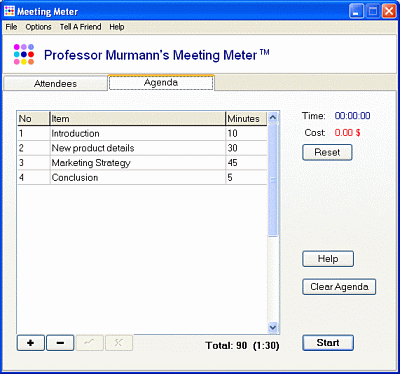Open the Options menu
The image size is (400, 374).
point(38,27)
